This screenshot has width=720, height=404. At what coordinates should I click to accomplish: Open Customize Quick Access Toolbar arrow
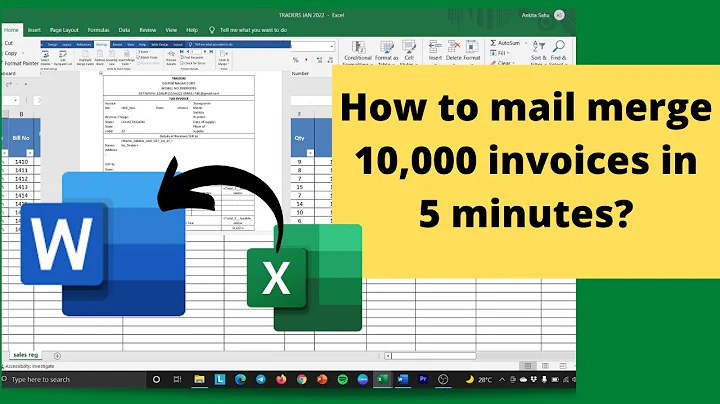pos(26,84)
